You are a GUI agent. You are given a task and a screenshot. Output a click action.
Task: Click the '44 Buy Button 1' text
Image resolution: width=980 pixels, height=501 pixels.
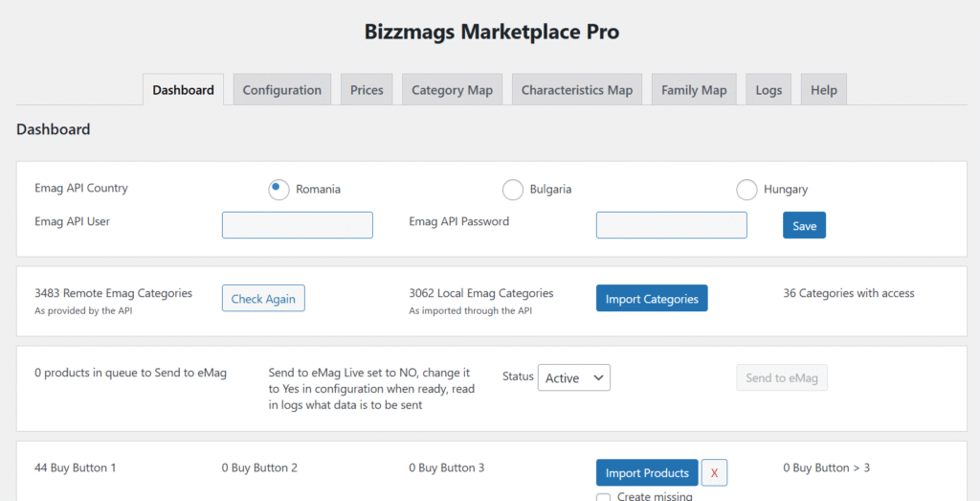[x=76, y=467]
